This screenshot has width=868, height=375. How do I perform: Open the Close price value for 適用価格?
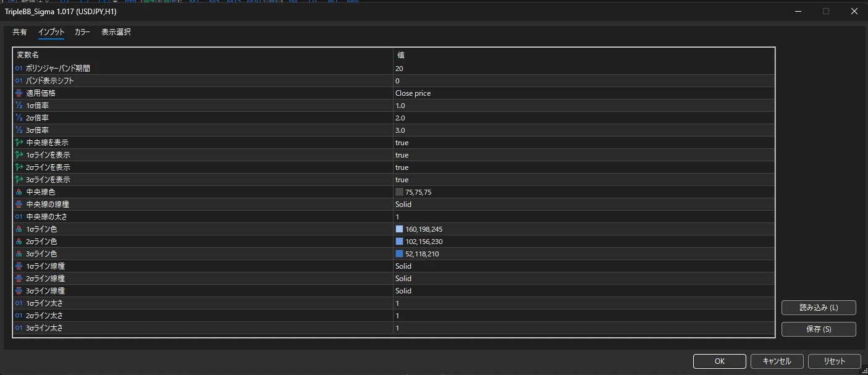(413, 93)
